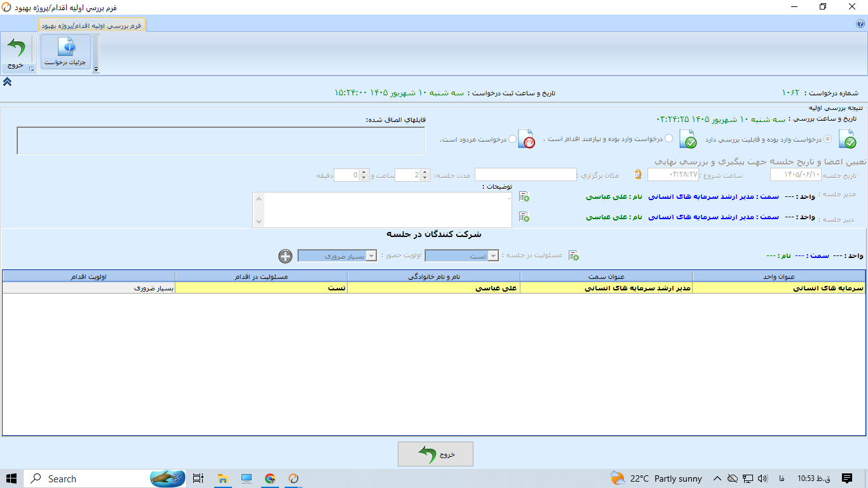Screen dimensions: 868x488
Task: Click the تاریخ جلسه date field
Action: [x=796, y=175]
